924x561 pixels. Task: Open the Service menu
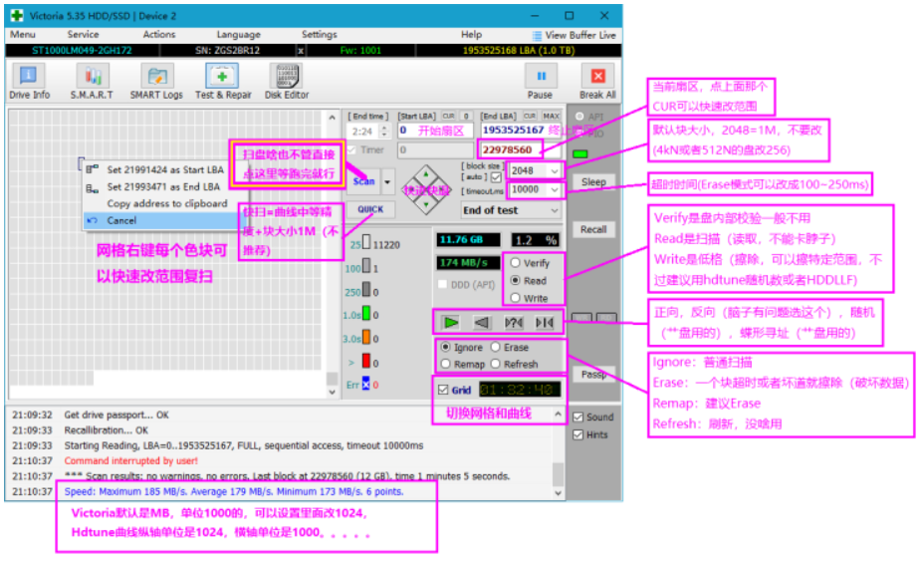coord(83,35)
